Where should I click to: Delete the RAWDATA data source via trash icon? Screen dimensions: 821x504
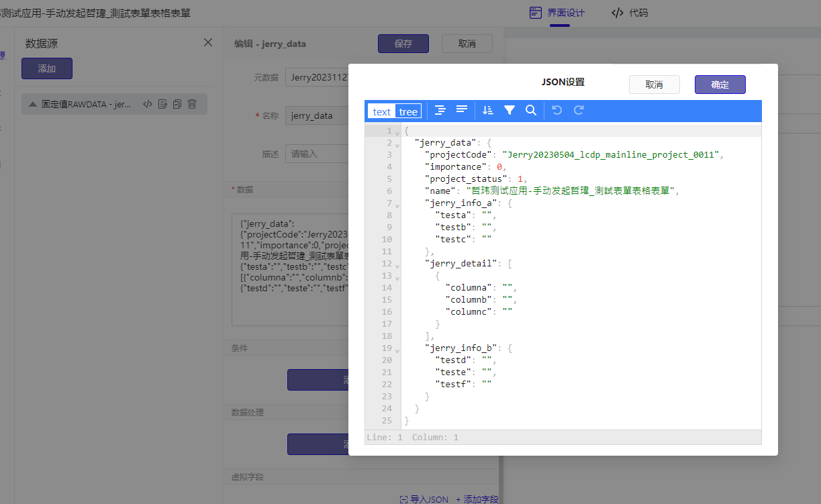click(192, 104)
